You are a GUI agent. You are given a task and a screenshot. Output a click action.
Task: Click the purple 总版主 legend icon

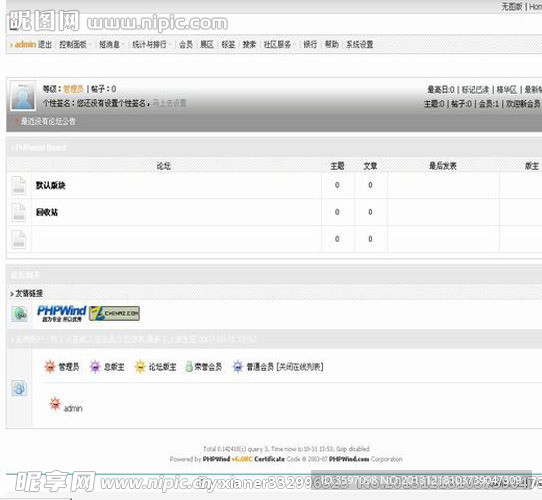[95, 367]
